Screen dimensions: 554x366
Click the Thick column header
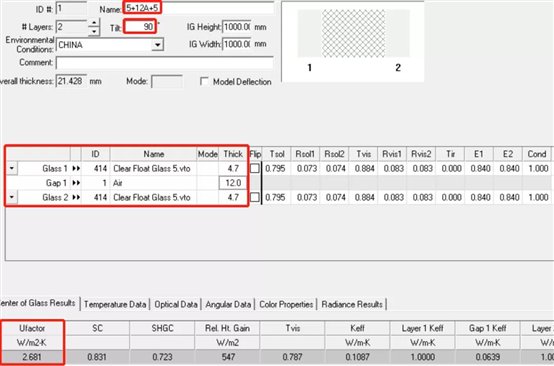pyautogui.click(x=233, y=154)
